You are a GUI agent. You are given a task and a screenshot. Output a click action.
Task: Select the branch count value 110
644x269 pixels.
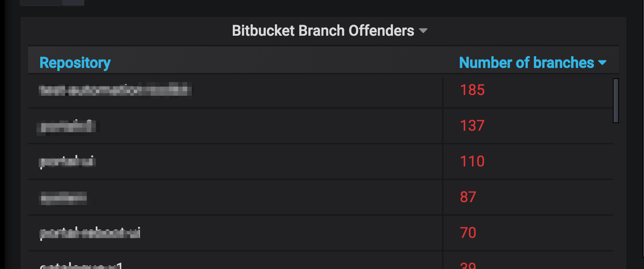click(472, 161)
